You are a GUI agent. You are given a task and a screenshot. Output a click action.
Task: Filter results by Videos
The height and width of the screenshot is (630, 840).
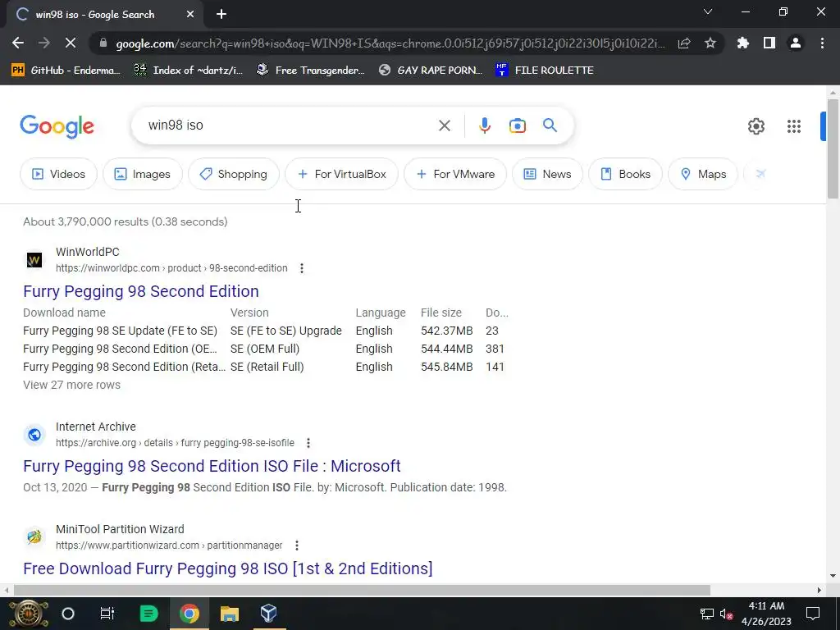(x=58, y=174)
